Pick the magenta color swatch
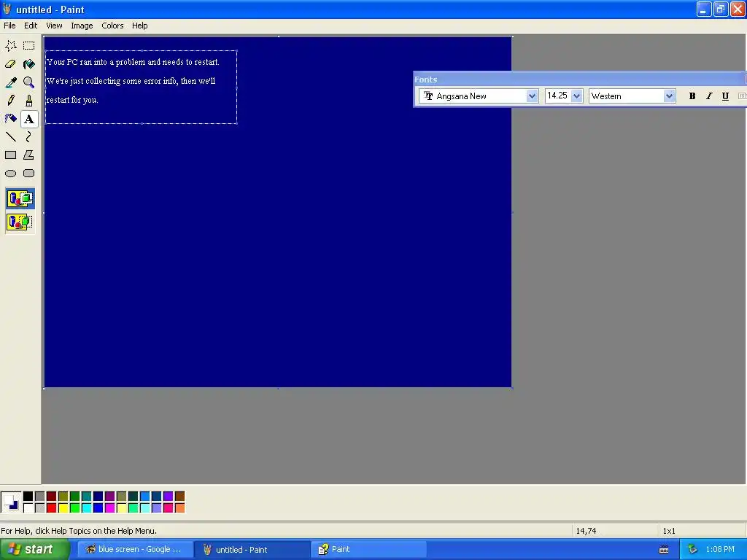Image resolution: width=747 pixels, height=560 pixels. coord(109,508)
